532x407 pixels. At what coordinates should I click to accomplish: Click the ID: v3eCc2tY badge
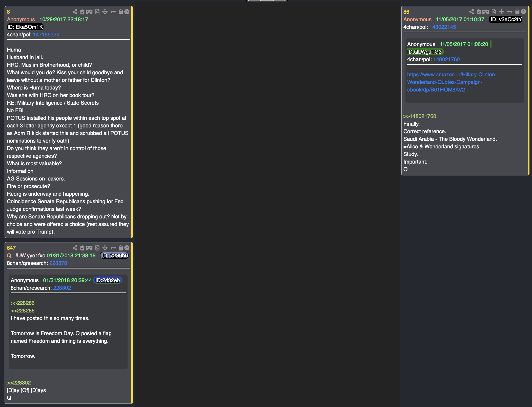point(506,19)
